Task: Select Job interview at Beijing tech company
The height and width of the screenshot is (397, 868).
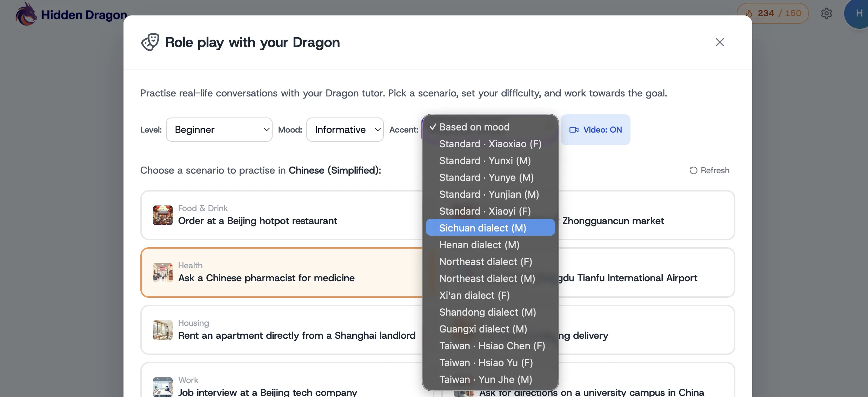Action: click(267, 391)
